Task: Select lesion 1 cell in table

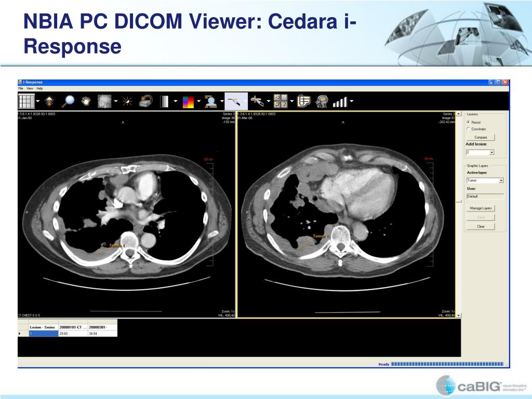Action: coord(44,334)
